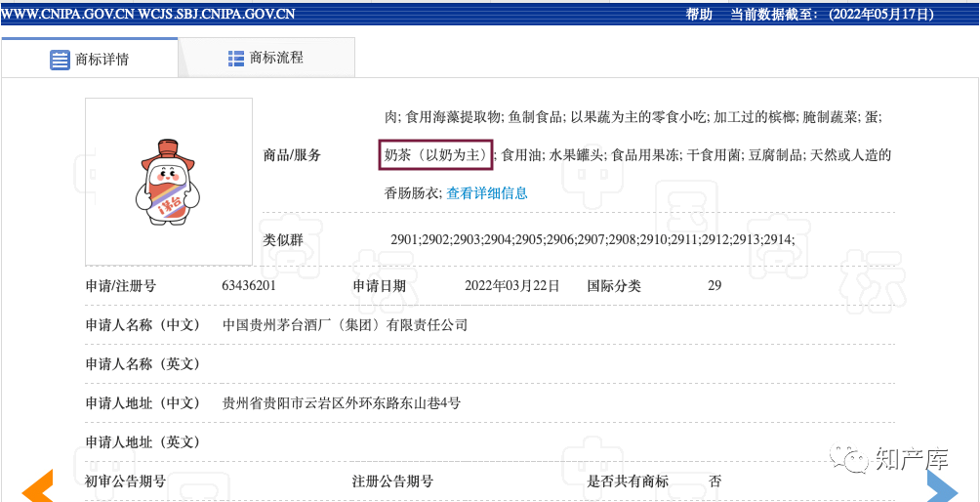The image size is (980, 502).
Task: Go to previous record with orange arrow
Action: (x=37, y=487)
